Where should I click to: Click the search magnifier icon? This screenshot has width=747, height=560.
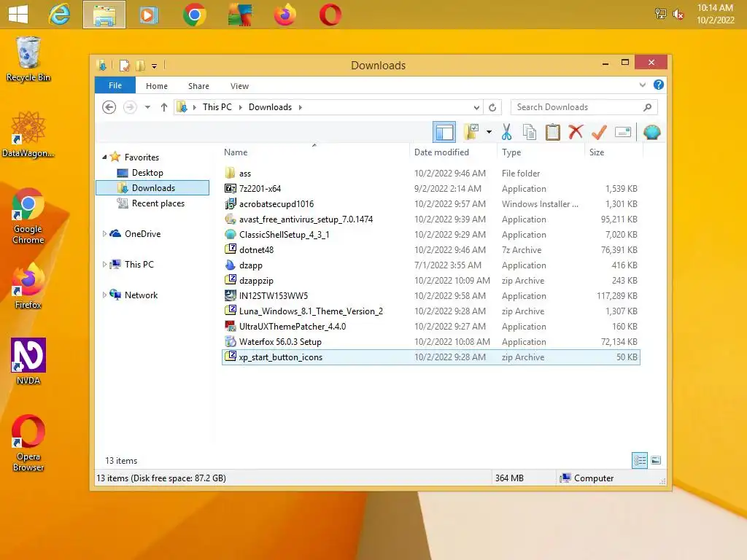[x=648, y=107]
